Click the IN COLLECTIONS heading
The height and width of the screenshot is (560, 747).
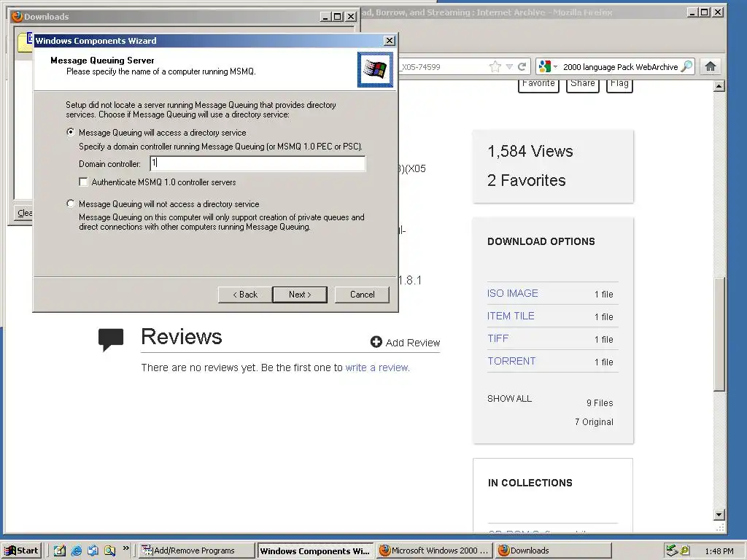(x=530, y=483)
